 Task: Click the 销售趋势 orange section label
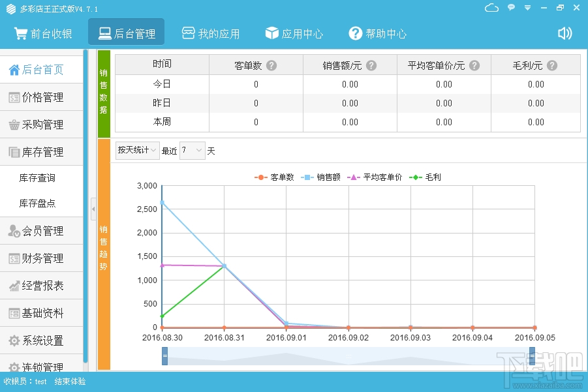[104, 254]
